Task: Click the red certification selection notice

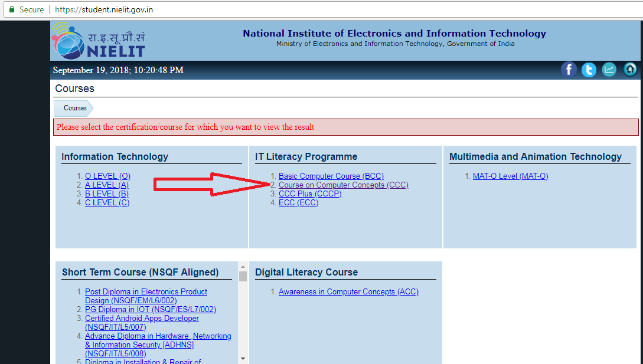Action: pyautogui.click(x=345, y=127)
